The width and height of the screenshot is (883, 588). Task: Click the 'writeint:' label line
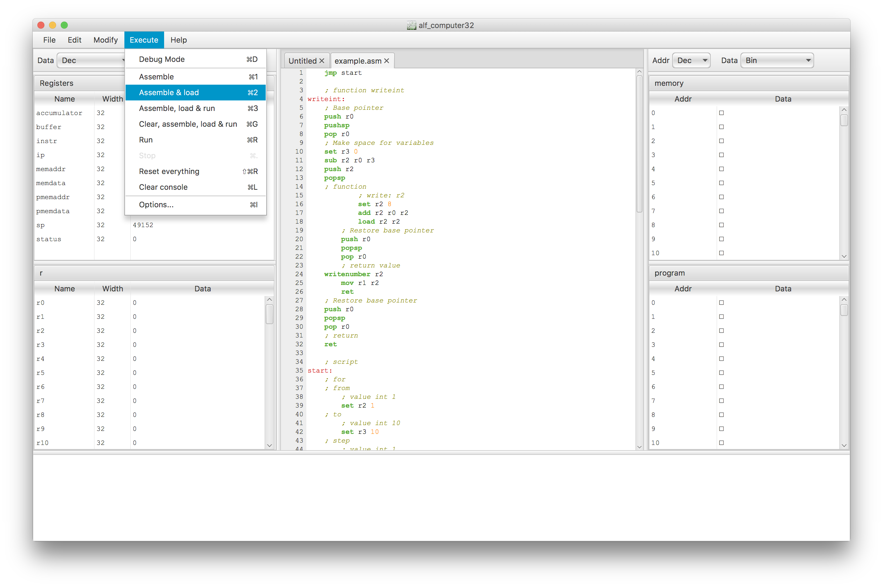point(326,99)
